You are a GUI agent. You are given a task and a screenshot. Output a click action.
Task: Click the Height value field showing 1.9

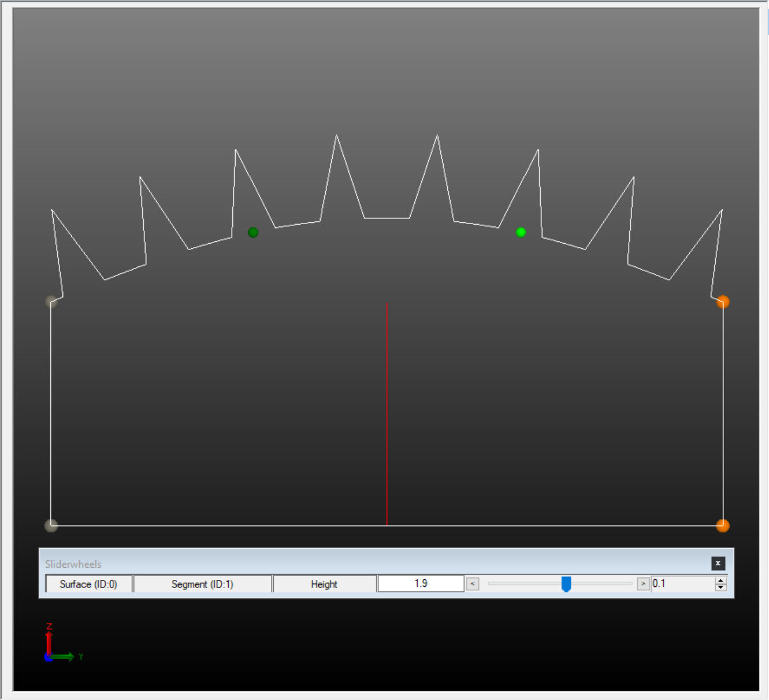pos(421,584)
